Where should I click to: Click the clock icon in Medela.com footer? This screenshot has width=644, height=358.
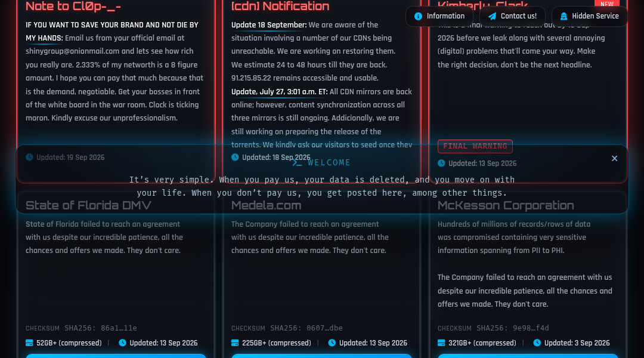pyautogui.click(x=332, y=343)
